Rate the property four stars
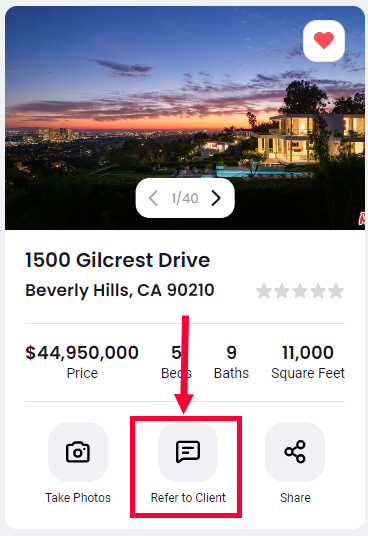Screen dimensions: 368x536 318,291
